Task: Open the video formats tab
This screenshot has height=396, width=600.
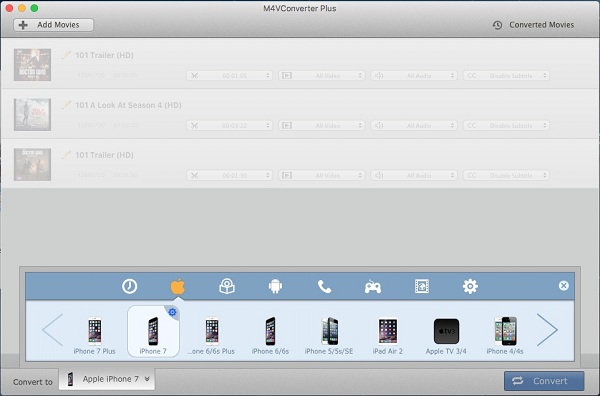Action: tap(422, 286)
